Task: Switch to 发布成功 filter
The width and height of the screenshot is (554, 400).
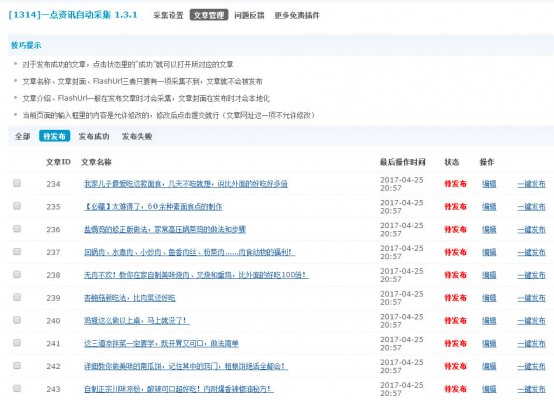Action: coord(94,136)
